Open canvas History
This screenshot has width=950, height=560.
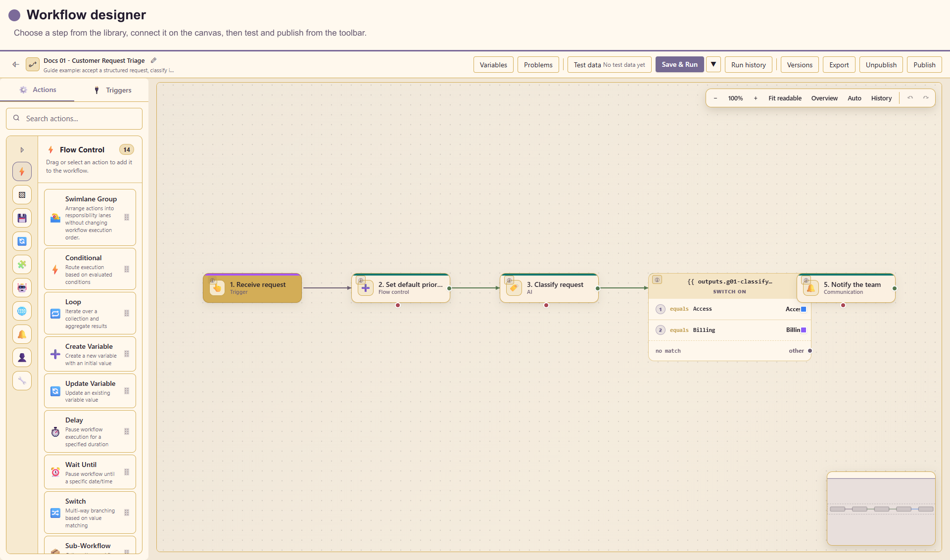pyautogui.click(x=881, y=98)
